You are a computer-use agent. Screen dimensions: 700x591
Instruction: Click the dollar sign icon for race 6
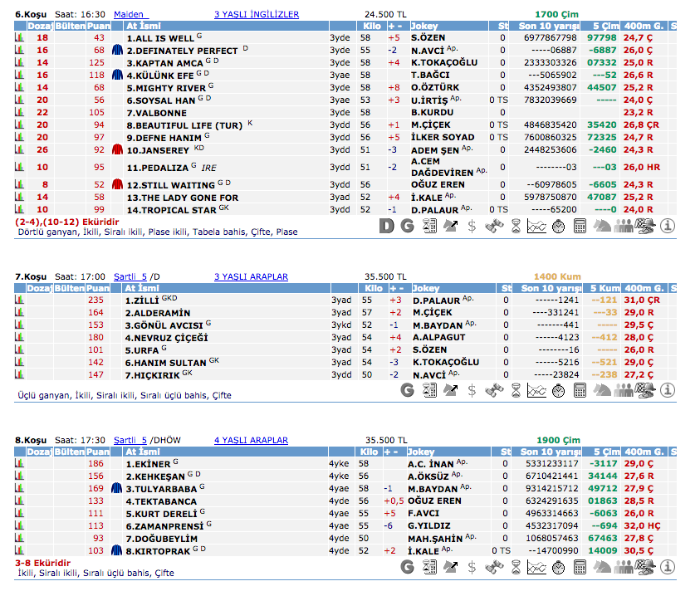(472, 225)
